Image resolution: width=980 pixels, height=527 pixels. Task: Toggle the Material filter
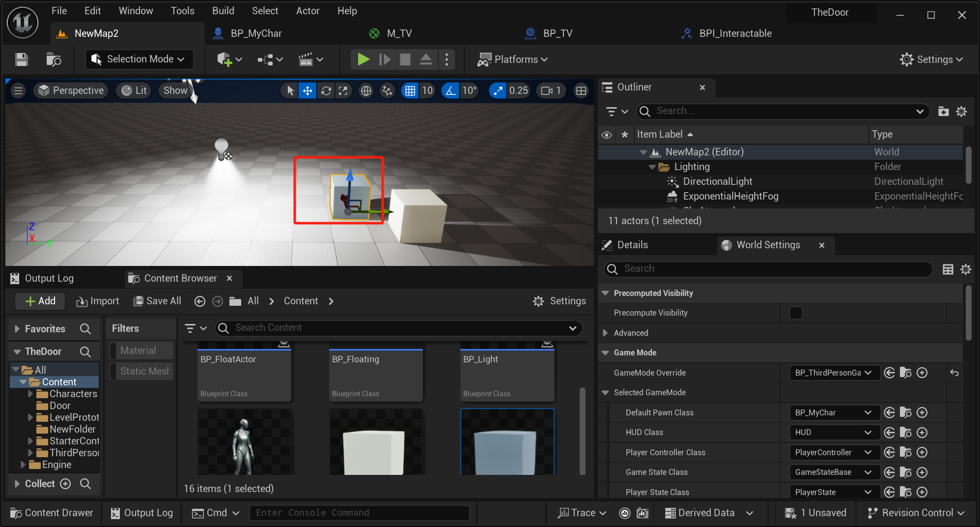tap(141, 351)
